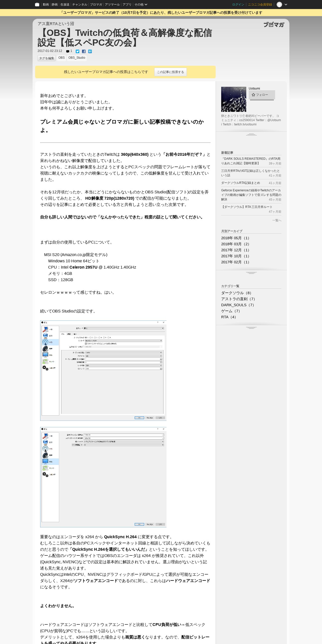Screen dimensions: 322x644
Task: Collapse the category panel handle
Action: click(x=251, y=328)
